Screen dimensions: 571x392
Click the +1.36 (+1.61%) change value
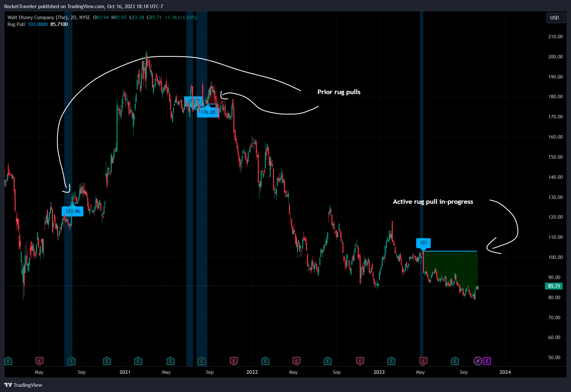[180, 18]
